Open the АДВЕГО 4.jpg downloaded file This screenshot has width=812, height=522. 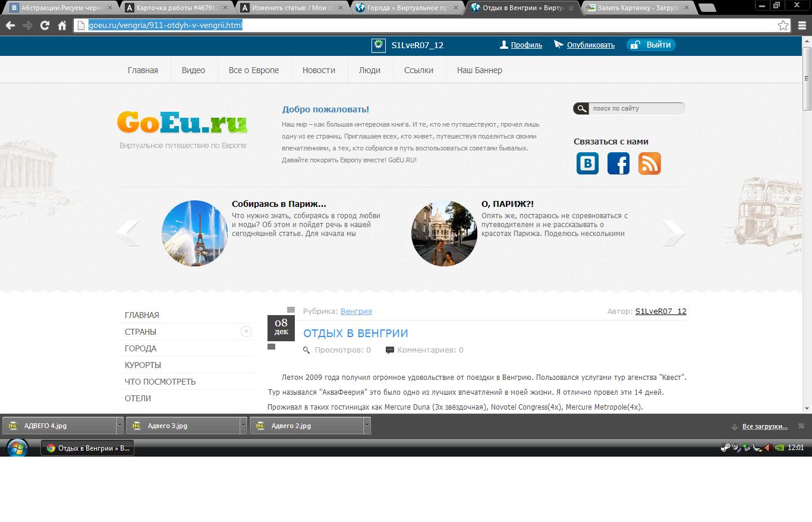60,426
